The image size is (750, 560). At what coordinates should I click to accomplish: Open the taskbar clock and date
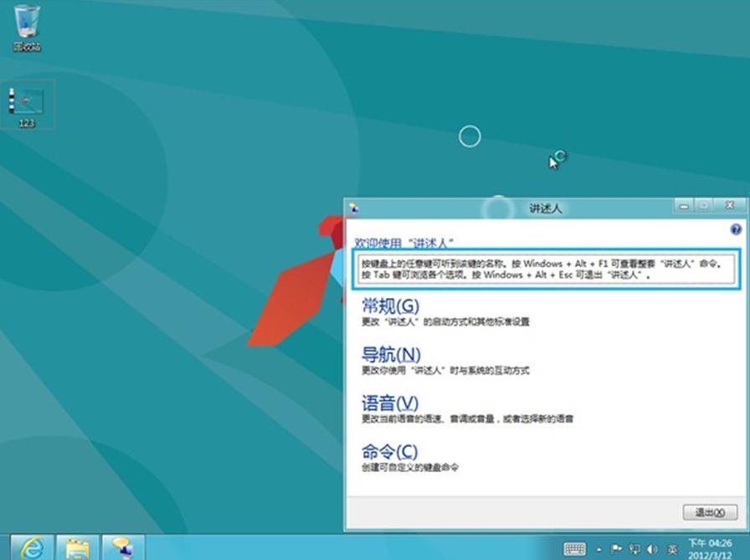[710, 549]
